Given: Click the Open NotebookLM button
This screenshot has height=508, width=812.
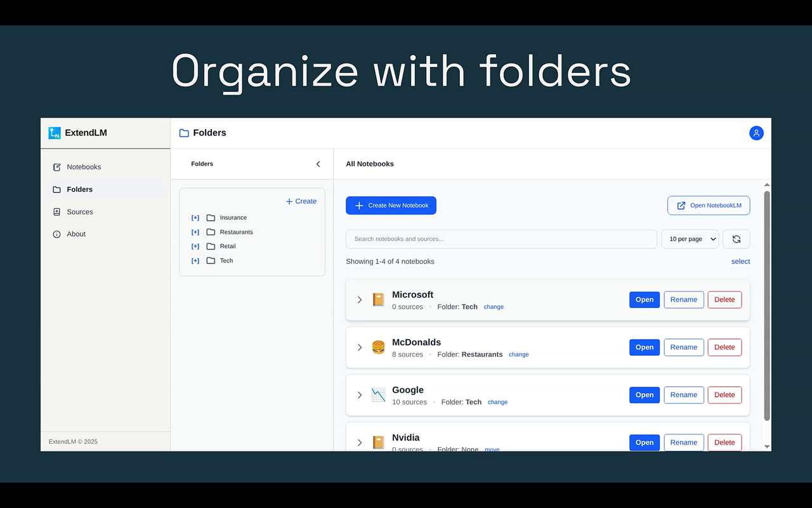Looking at the screenshot, I should (x=709, y=205).
